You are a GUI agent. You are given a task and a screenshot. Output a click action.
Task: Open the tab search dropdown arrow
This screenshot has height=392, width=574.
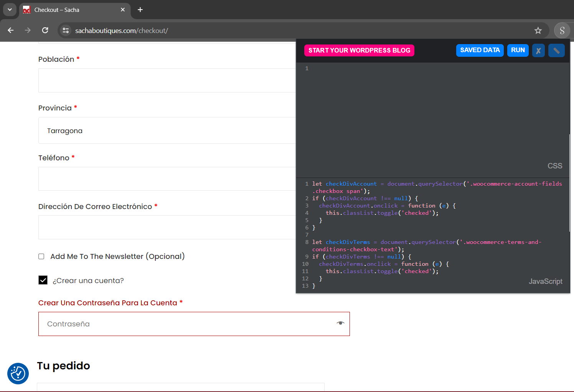[10, 10]
